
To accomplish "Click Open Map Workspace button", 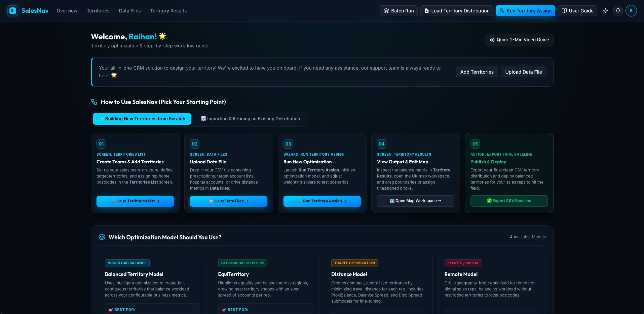I will click(x=416, y=201).
